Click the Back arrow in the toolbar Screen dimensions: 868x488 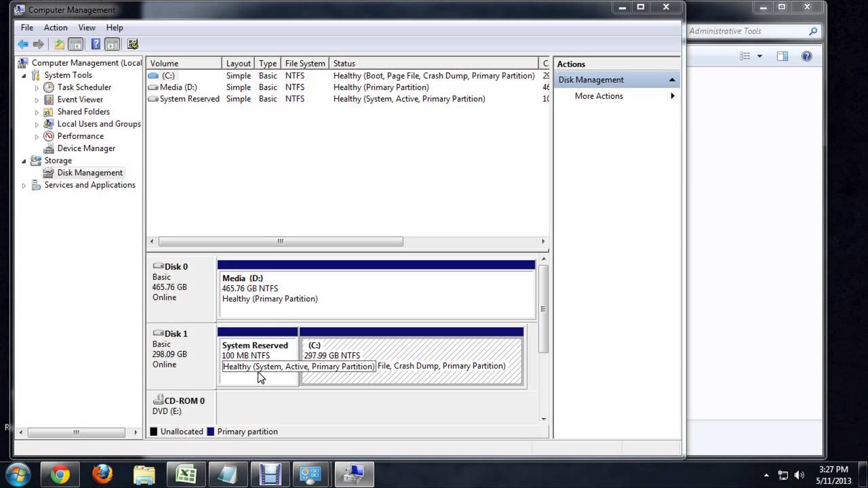(23, 44)
